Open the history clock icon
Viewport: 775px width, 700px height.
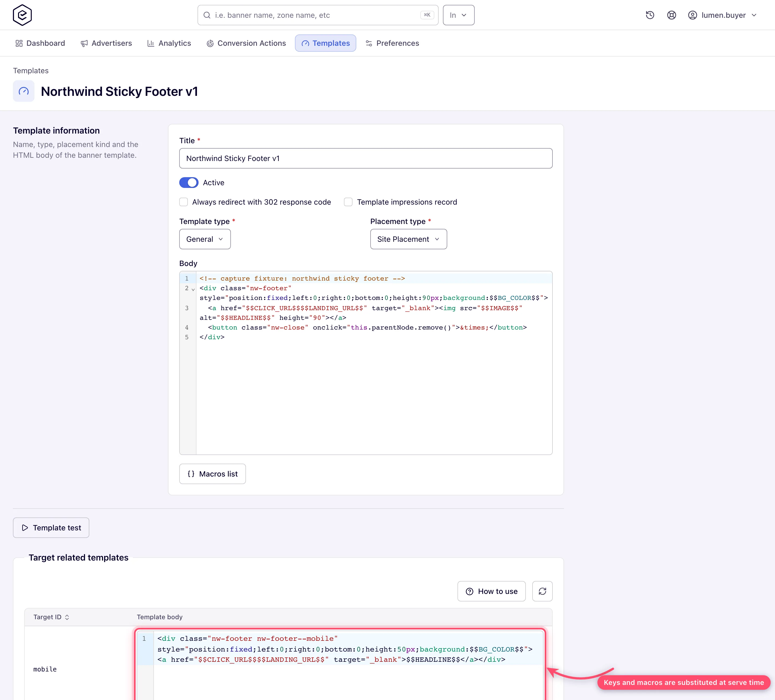click(x=650, y=15)
